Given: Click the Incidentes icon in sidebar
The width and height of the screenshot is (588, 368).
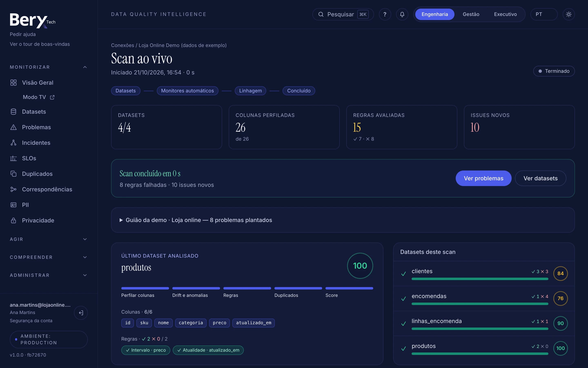Looking at the screenshot, I should [13, 143].
